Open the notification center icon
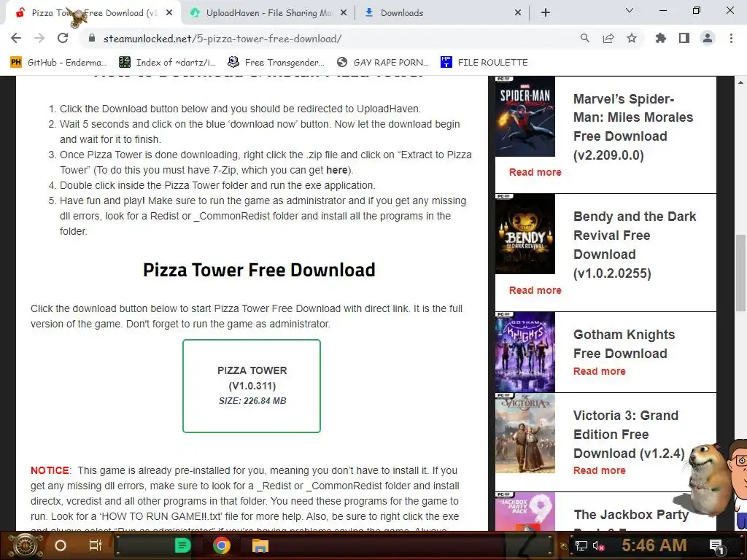This screenshot has width=747, height=560. click(717, 546)
